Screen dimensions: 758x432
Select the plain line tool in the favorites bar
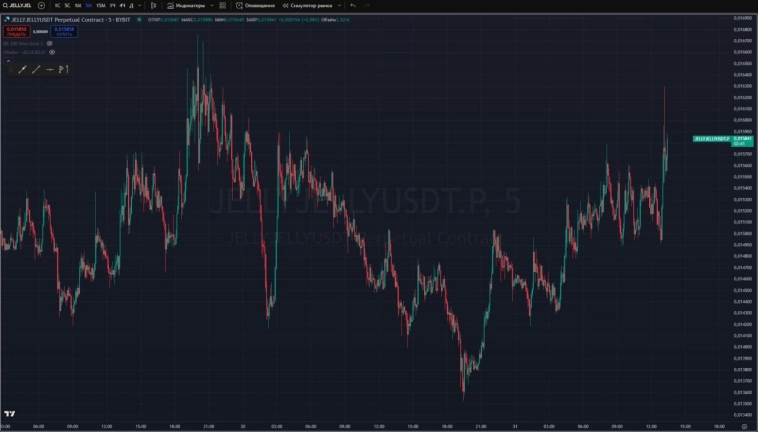(36, 70)
